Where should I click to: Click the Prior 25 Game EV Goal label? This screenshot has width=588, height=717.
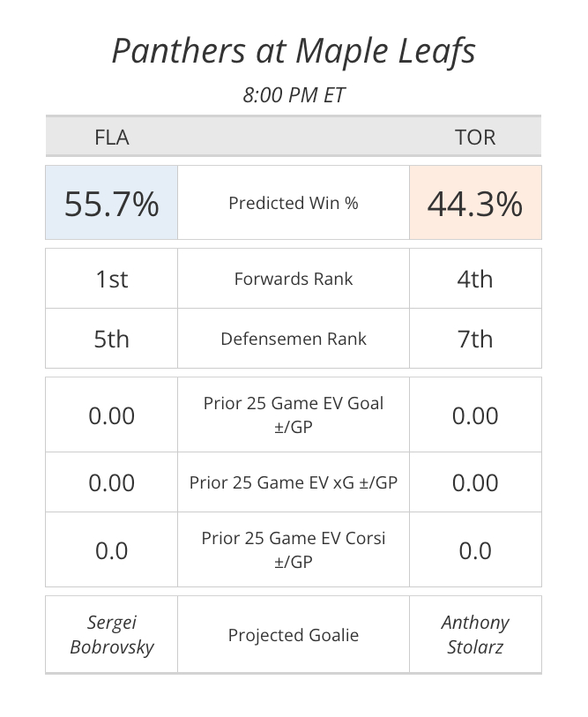coord(294,415)
